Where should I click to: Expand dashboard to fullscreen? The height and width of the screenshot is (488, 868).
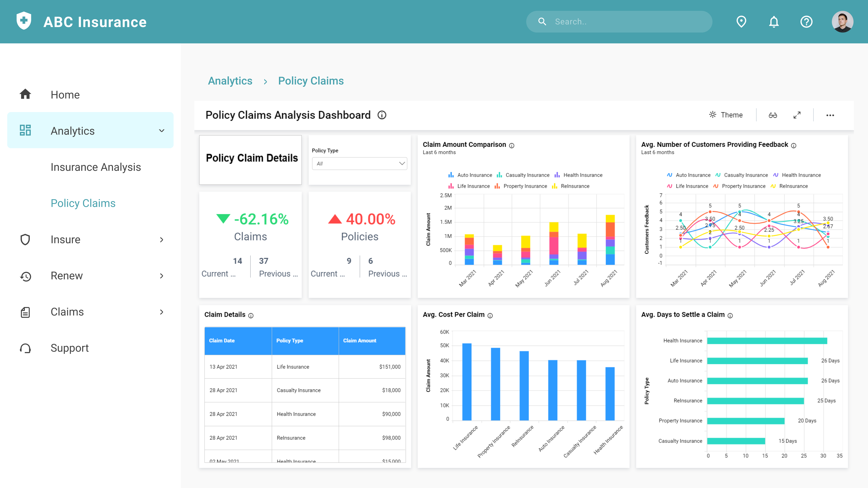point(797,115)
